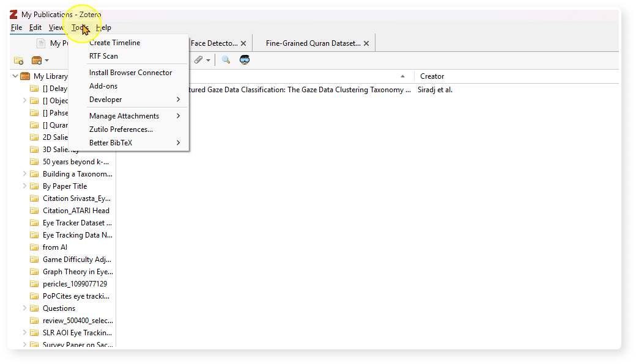The image size is (636, 364).
Task: Click the New Collection icon
Action: tap(19, 60)
